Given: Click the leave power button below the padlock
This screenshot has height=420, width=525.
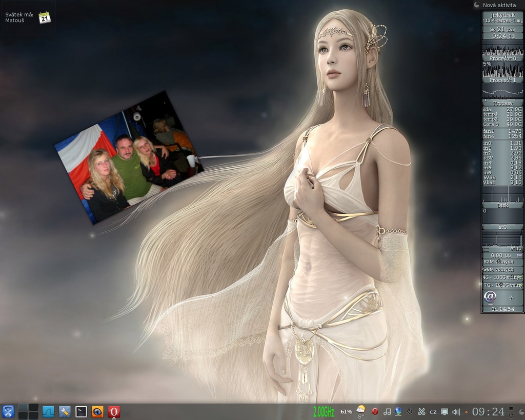Looking at the screenshot, I should pos(511,416).
